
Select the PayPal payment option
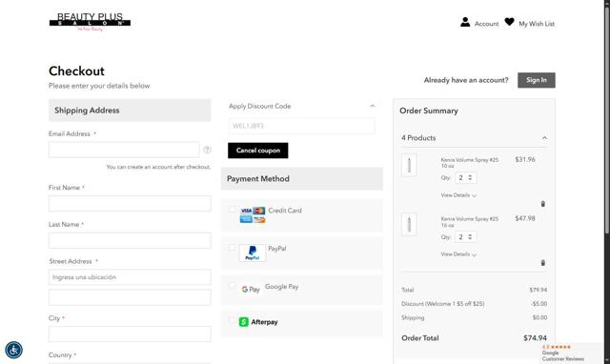pos(232,248)
